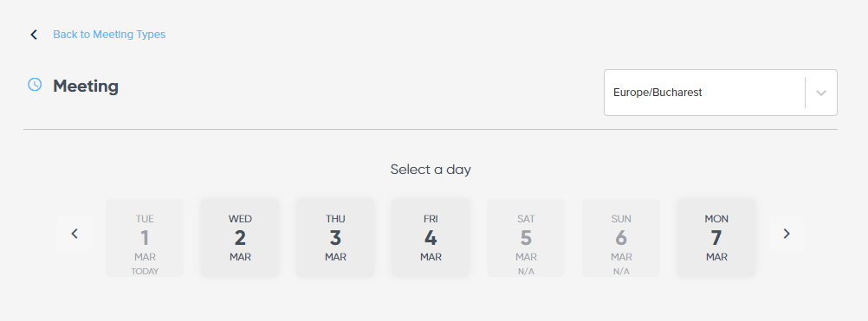Click the clock icon next to Meeting
Screen dimensions: 868x321
(35, 85)
